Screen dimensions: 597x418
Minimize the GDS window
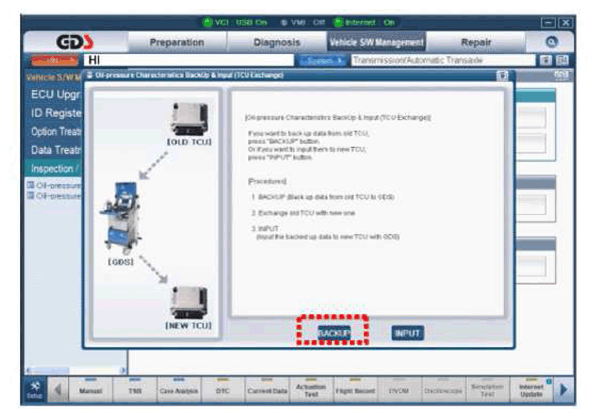click(x=548, y=23)
